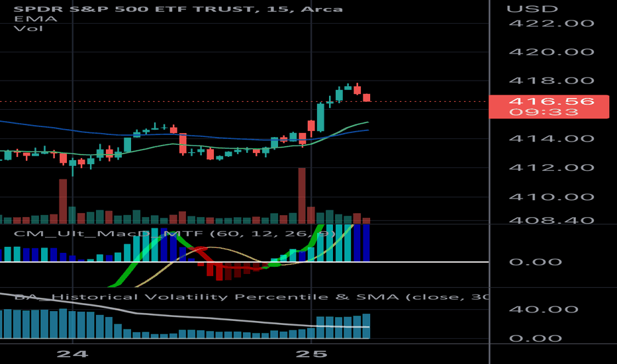The height and width of the screenshot is (364, 617).
Task: Click the 40.00 volatility axis label
Action: [x=544, y=309]
